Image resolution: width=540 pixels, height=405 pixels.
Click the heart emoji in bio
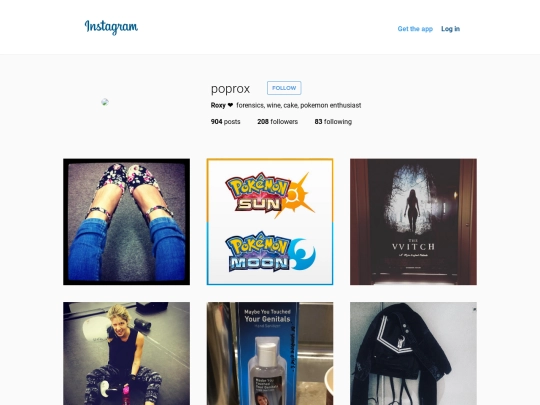pos(230,105)
